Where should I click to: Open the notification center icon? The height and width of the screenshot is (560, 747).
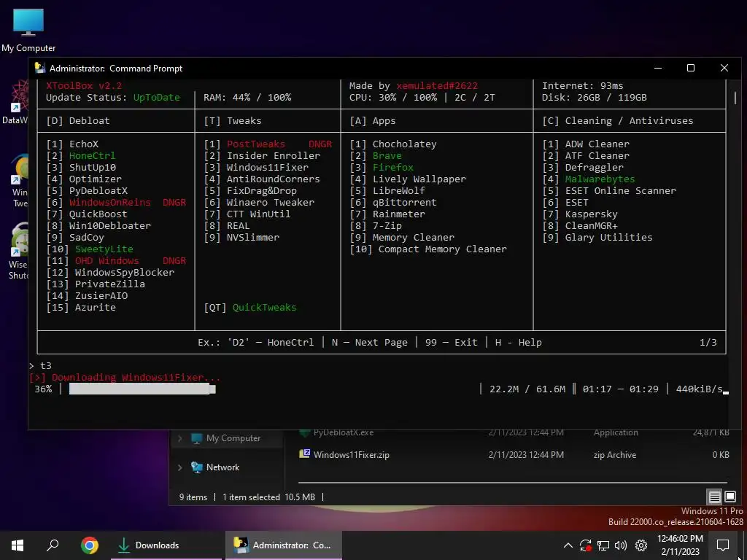tap(723, 545)
